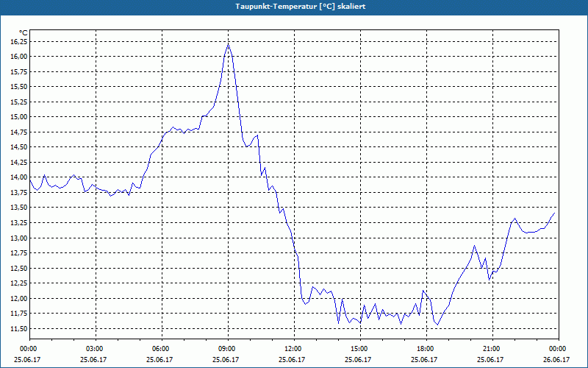Click the '12:00' time label
The width and height of the screenshot is (588, 368).
(293, 349)
